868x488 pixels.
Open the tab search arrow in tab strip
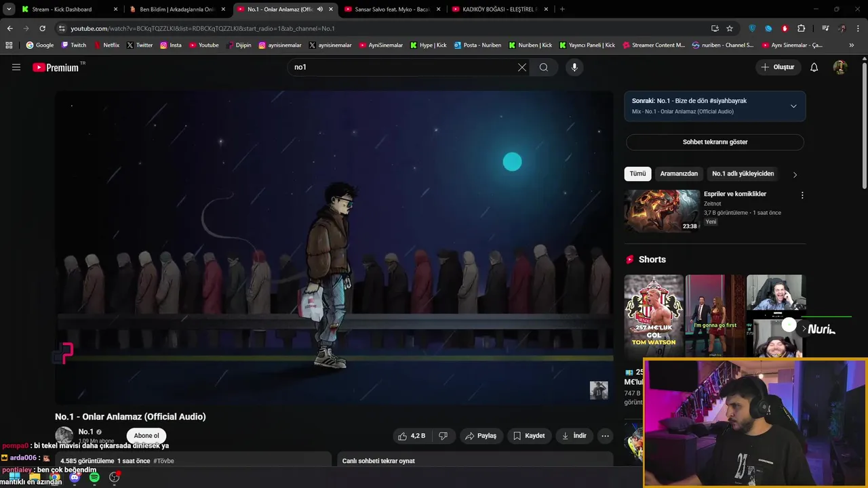[x=9, y=9]
